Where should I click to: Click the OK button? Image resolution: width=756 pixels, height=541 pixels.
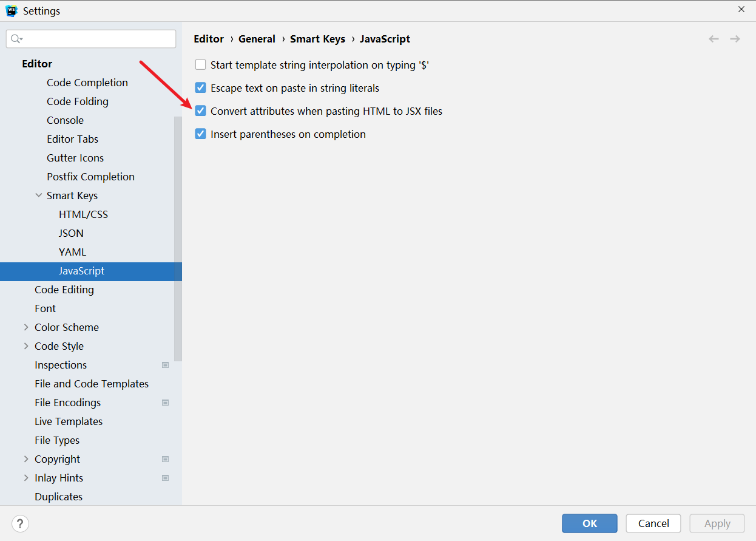point(589,523)
